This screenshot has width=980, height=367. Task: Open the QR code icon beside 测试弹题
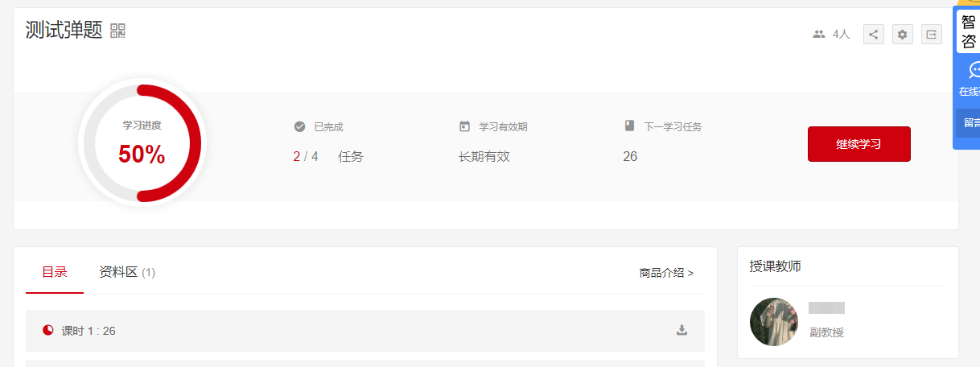[117, 31]
